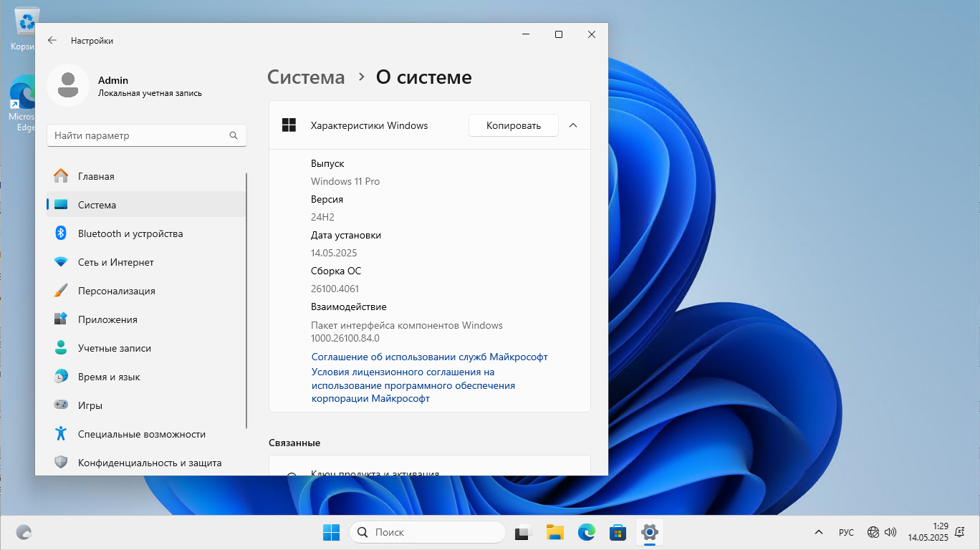980x550 pixels.
Task: Open Microsoft Store from the taskbar
Action: pyautogui.click(x=618, y=532)
